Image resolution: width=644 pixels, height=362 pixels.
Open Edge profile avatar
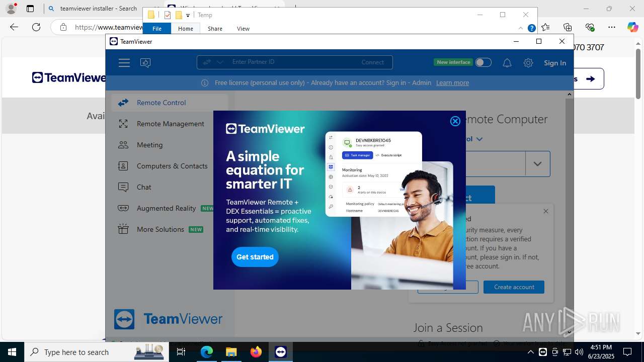point(11,9)
